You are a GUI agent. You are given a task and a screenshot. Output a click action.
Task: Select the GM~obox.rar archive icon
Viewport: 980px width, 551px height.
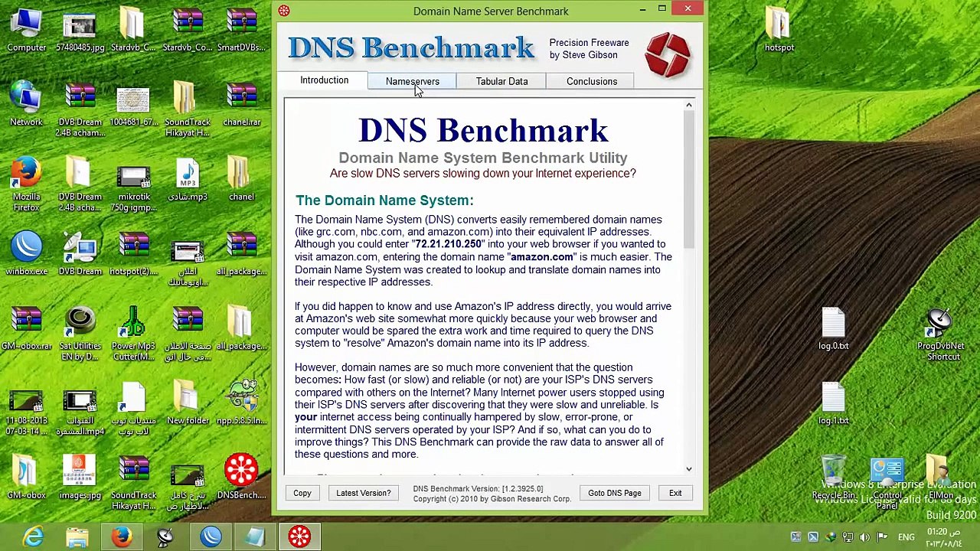[x=26, y=329]
